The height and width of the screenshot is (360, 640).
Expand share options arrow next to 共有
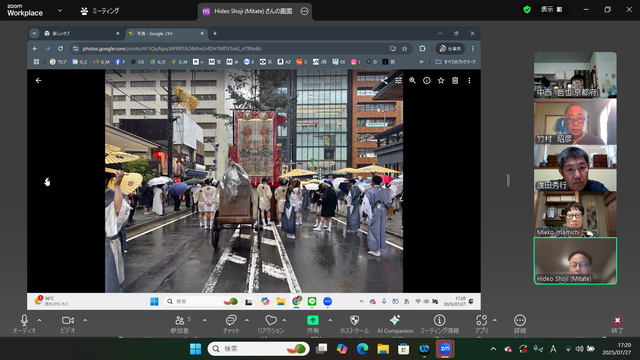[330, 320]
